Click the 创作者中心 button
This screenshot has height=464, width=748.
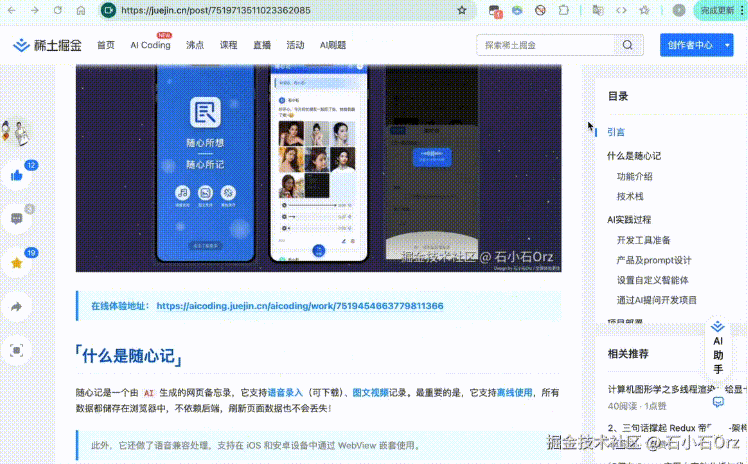coord(690,45)
